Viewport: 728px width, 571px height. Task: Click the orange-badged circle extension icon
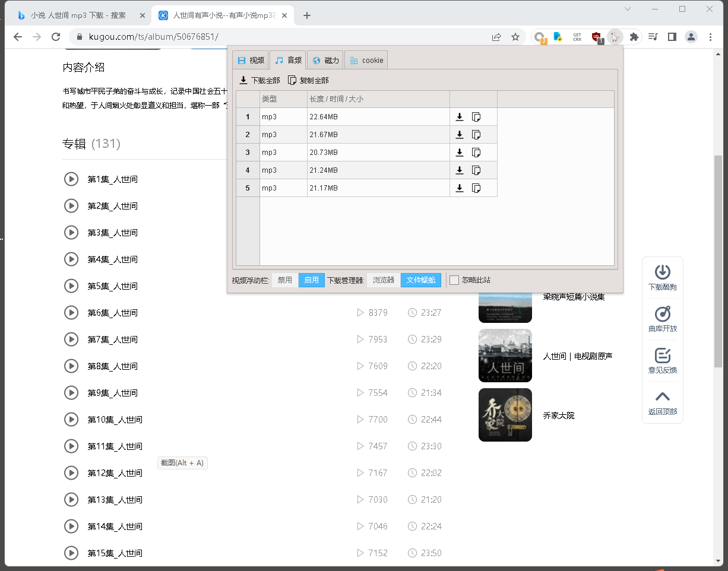(540, 37)
